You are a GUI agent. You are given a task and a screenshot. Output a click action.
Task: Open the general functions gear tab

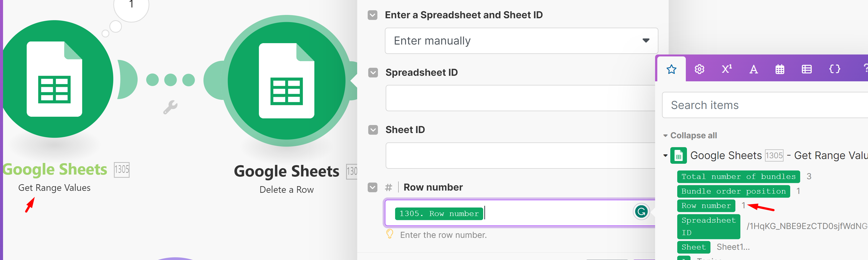pyautogui.click(x=699, y=69)
